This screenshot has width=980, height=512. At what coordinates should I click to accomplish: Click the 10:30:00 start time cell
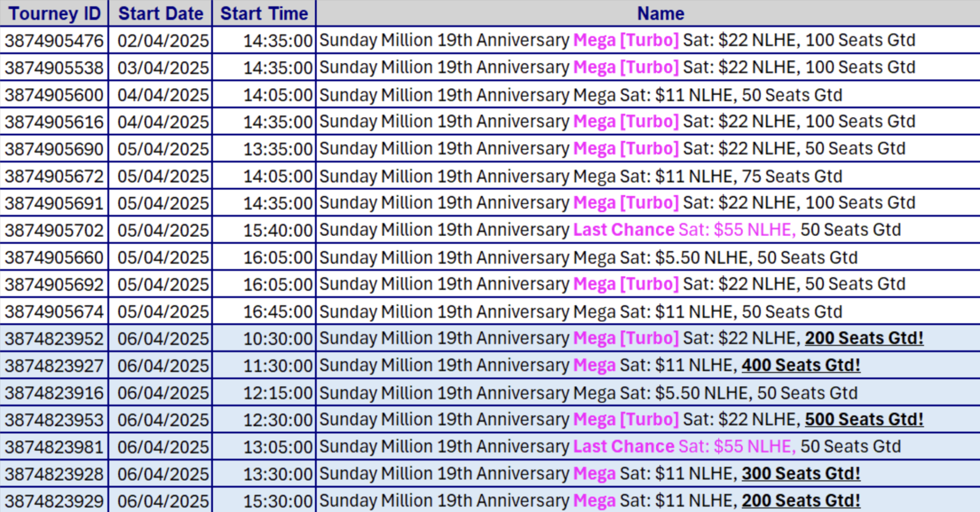click(x=278, y=339)
